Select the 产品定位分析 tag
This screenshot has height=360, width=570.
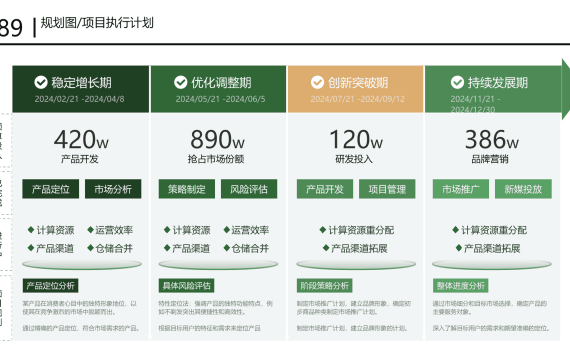click(50, 285)
